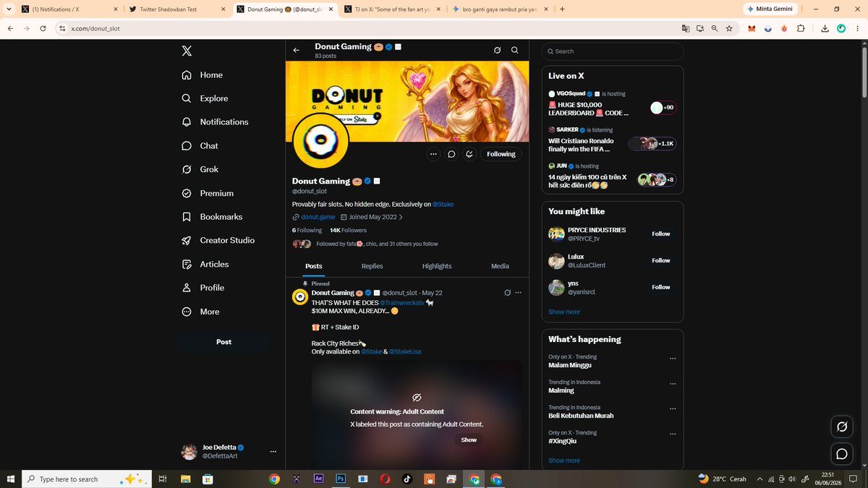Follow PRYCE INDUSTRIES

pyautogui.click(x=661, y=234)
